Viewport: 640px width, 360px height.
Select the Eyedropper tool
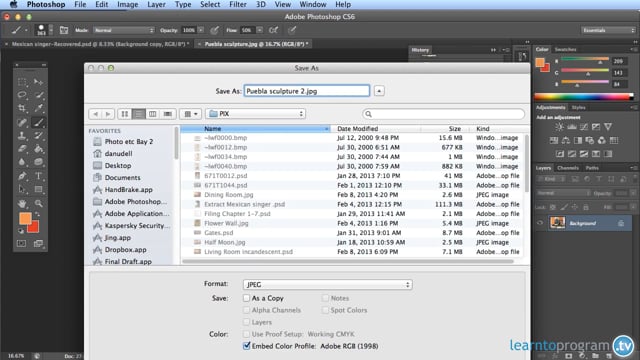38,108
